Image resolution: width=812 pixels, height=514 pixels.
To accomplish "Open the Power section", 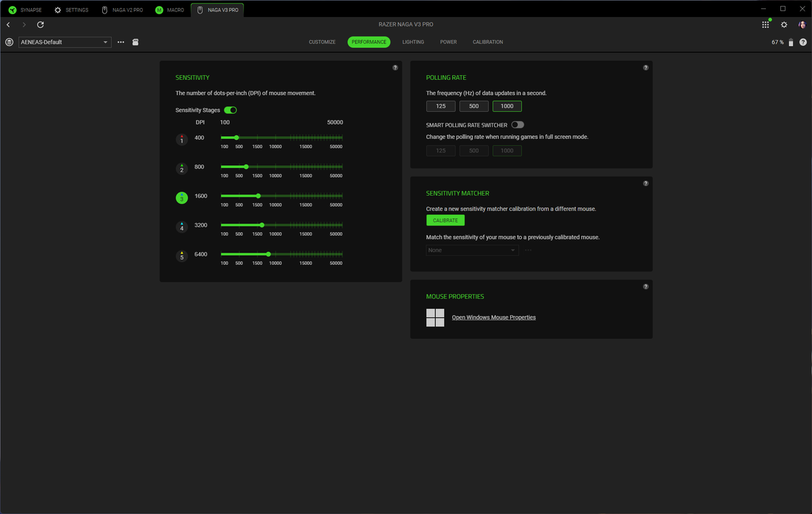I will [x=449, y=42].
